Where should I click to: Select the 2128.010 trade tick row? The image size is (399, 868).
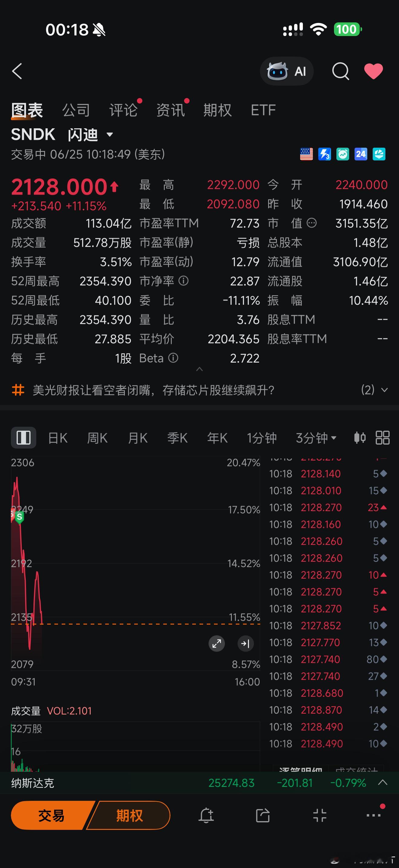point(328,491)
